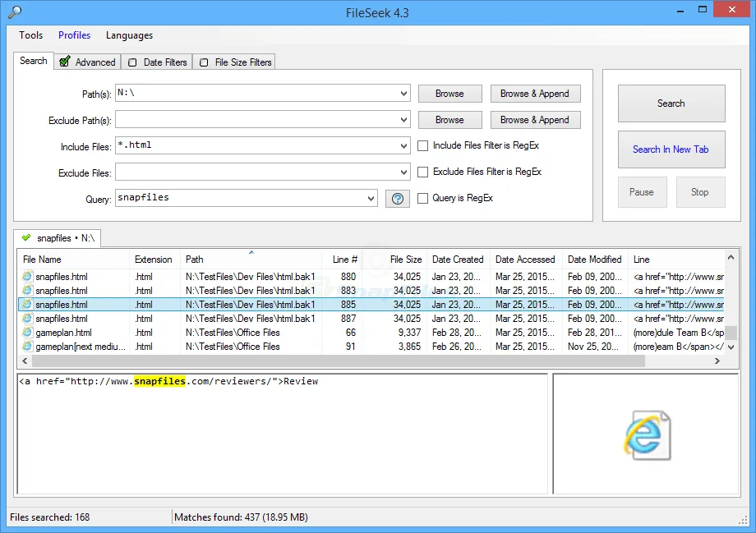This screenshot has height=533, width=756.
Task: Sort by Line # column header
Action: (342, 260)
